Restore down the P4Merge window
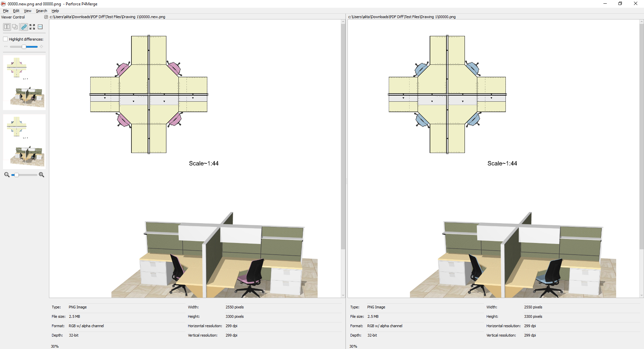 pos(620,4)
